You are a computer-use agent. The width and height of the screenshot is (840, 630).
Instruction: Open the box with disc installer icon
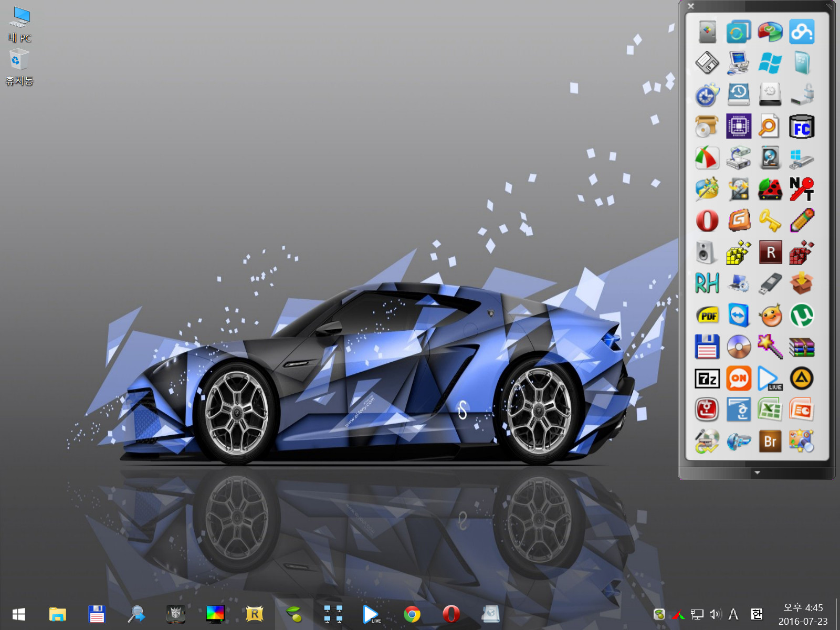click(707, 127)
